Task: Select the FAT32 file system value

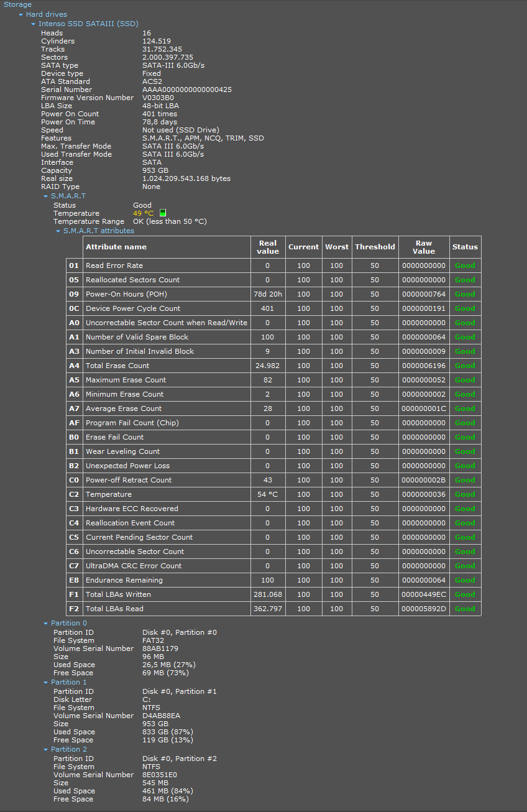Action: [153, 640]
